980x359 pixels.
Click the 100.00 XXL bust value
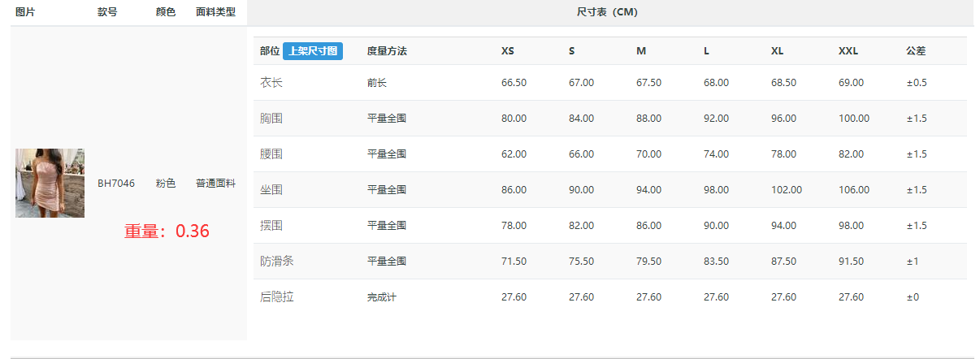854,119
